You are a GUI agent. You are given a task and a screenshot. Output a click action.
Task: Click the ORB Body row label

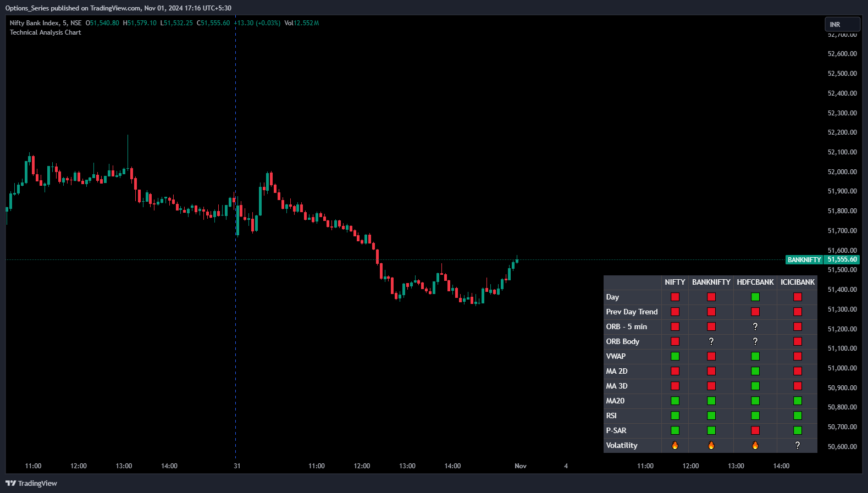(x=623, y=341)
